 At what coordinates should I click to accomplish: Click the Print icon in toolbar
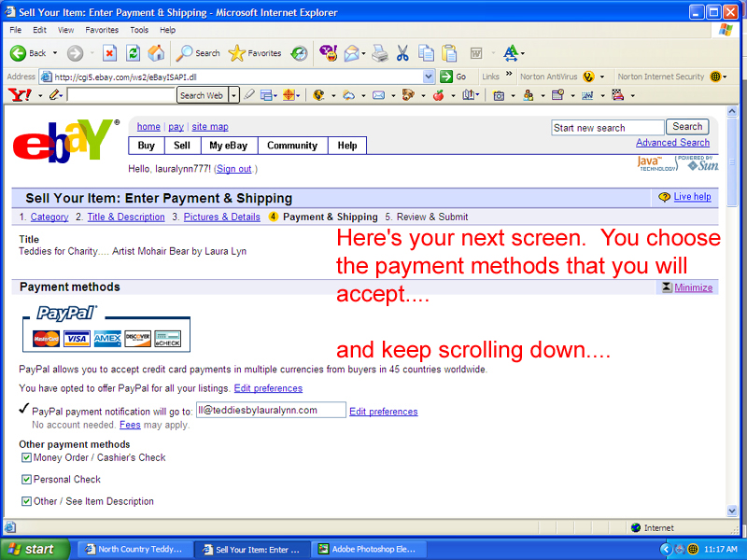[379, 53]
